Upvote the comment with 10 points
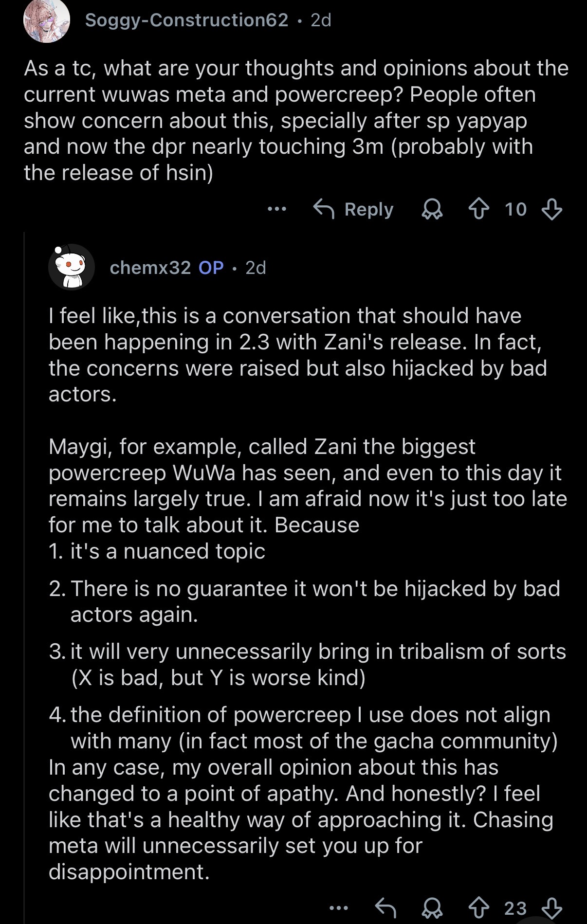Image resolution: width=587 pixels, height=924 pixels. click(478, 210)
